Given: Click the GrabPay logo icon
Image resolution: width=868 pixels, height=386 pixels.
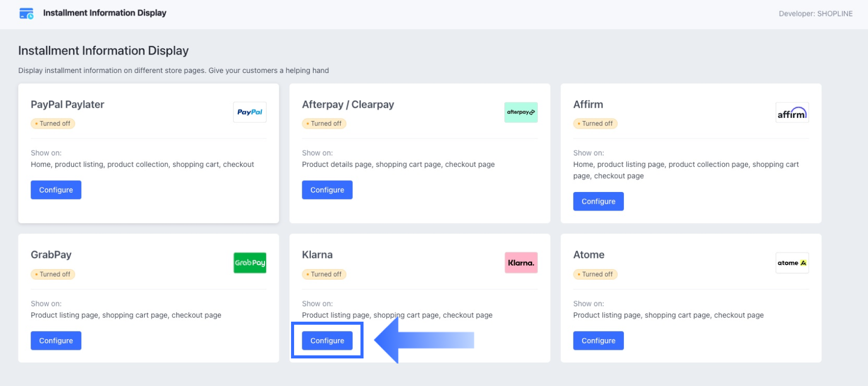Looking at the screenshot, I should (x=250, y=263).
